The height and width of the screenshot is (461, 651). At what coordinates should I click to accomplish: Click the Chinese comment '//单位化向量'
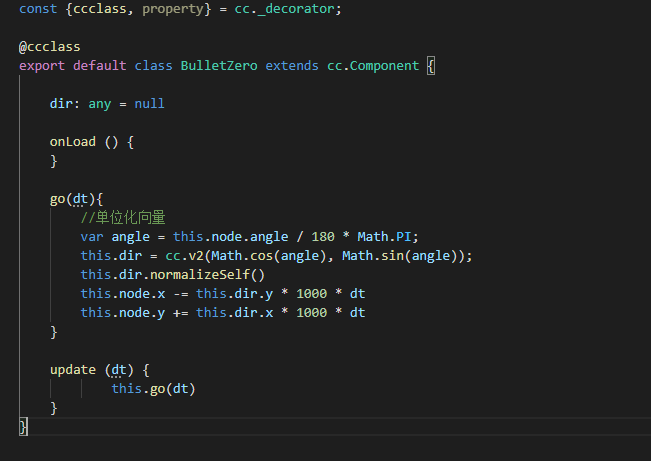[x=123, y=218]
